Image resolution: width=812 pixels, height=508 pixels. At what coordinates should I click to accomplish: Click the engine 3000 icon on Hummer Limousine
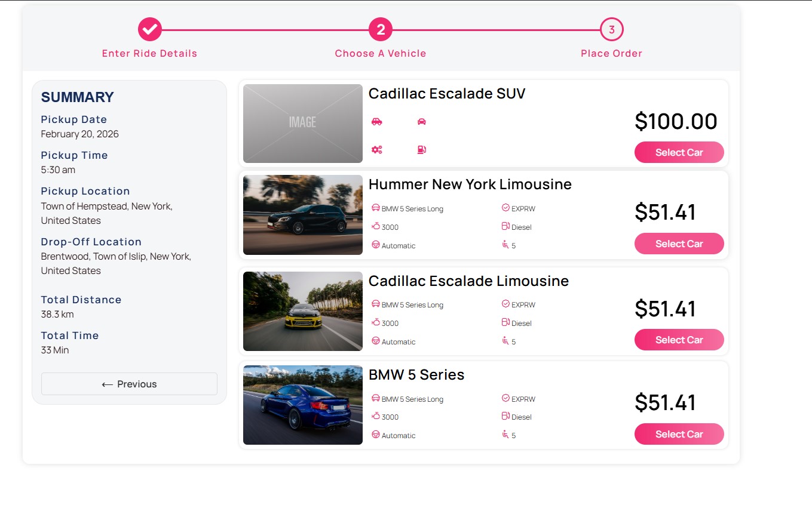(376, 226)
